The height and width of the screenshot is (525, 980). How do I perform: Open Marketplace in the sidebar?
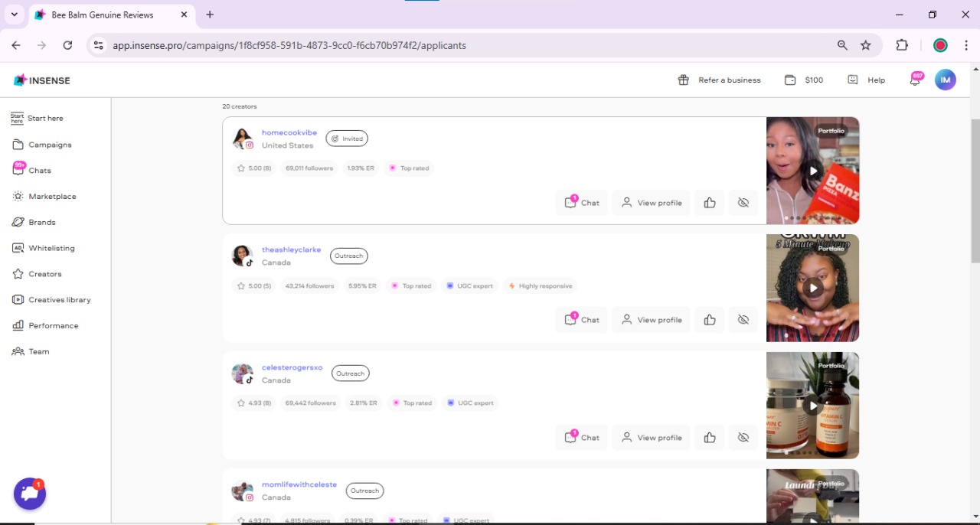point(44,197)
